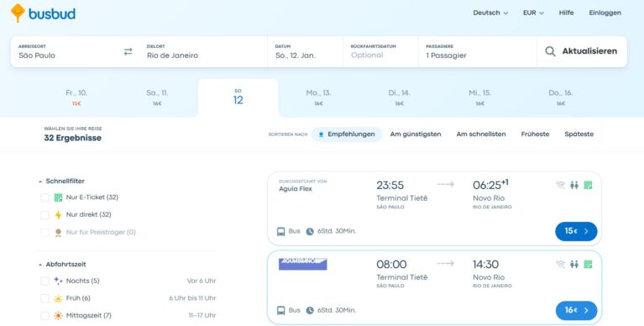Click Empfehlungen ribbon icon
This screenshot has width=644, height=326.
pyautogui.click(x=322, y=134)
